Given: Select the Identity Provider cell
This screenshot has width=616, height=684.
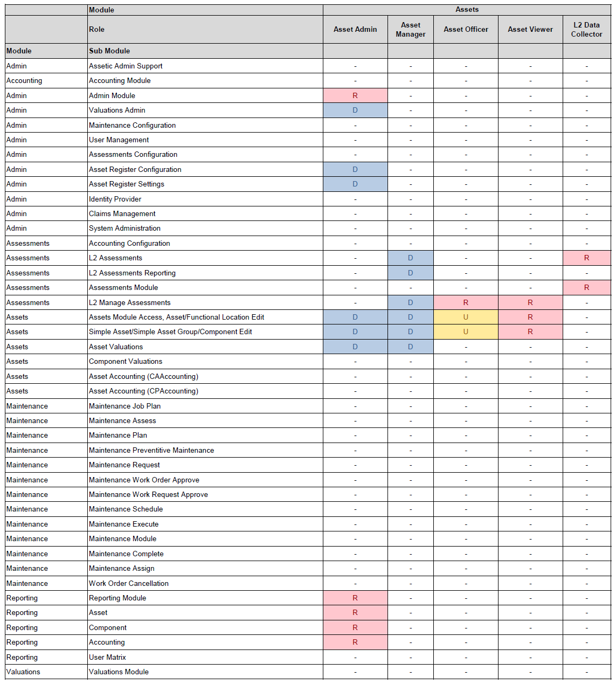Looking at the screenshot, I should (205, 199).
